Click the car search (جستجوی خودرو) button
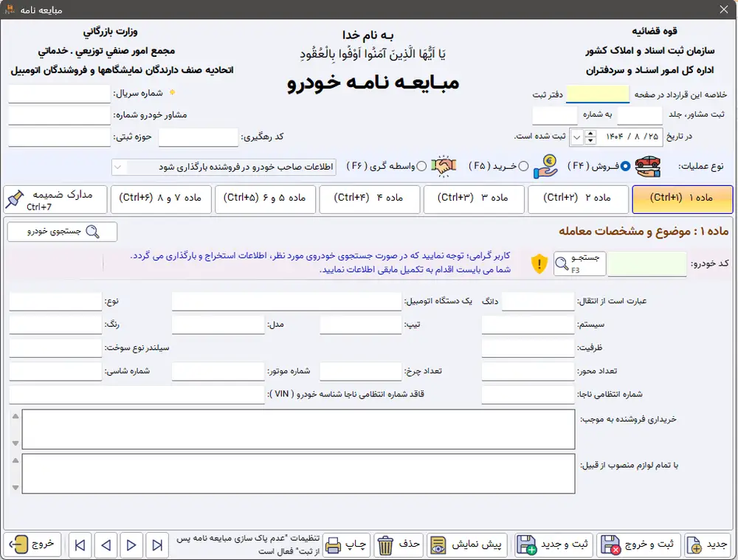 pos(62,232)
